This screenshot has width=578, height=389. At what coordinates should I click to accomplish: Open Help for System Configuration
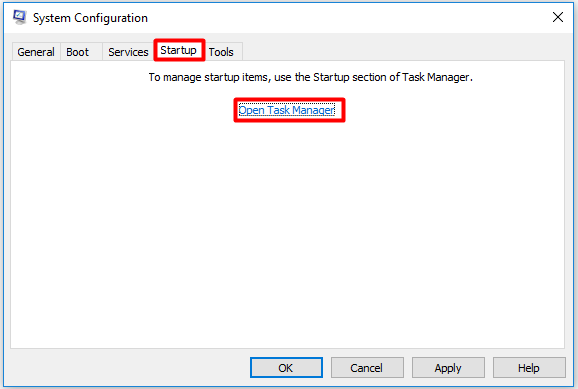(529, 368)
